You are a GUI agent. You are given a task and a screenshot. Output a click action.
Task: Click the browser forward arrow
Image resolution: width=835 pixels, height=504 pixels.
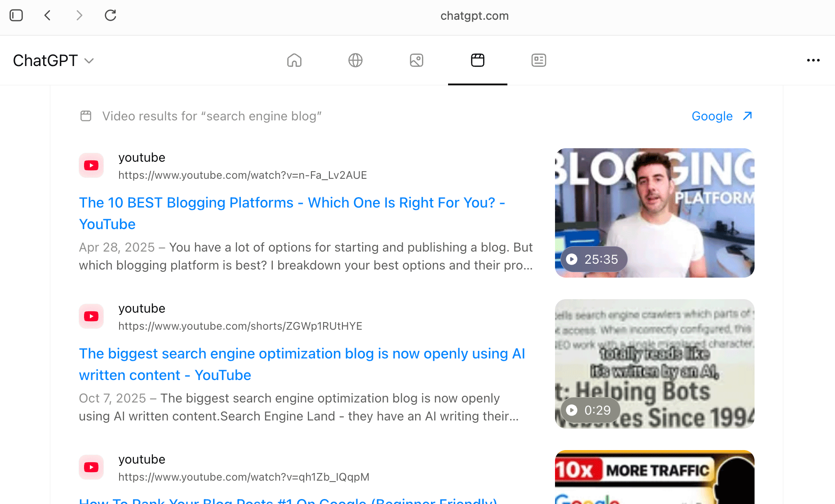(79, 16)
